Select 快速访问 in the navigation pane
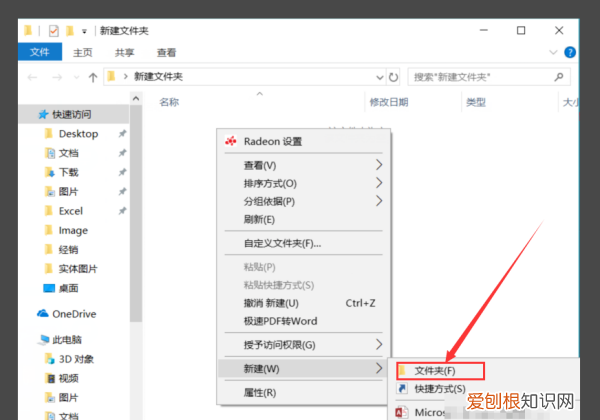Viewport: 600px width, 420px height. tap(72, 114)
